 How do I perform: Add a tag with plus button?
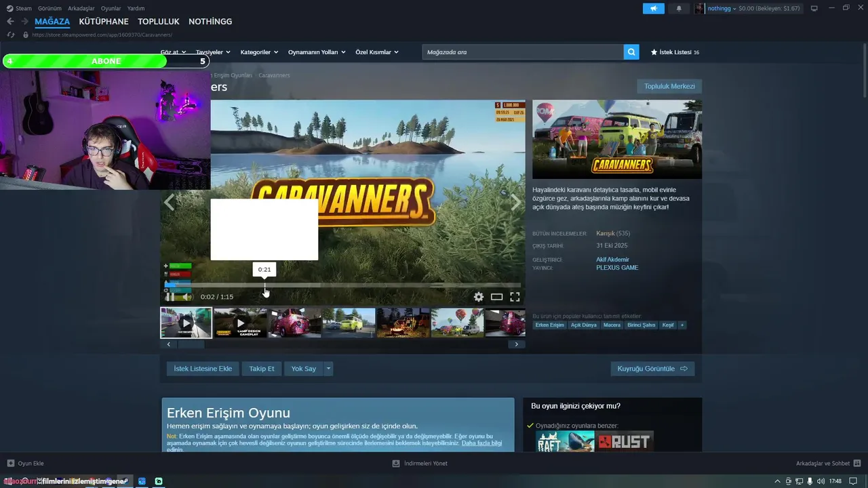tap(682, 325)
